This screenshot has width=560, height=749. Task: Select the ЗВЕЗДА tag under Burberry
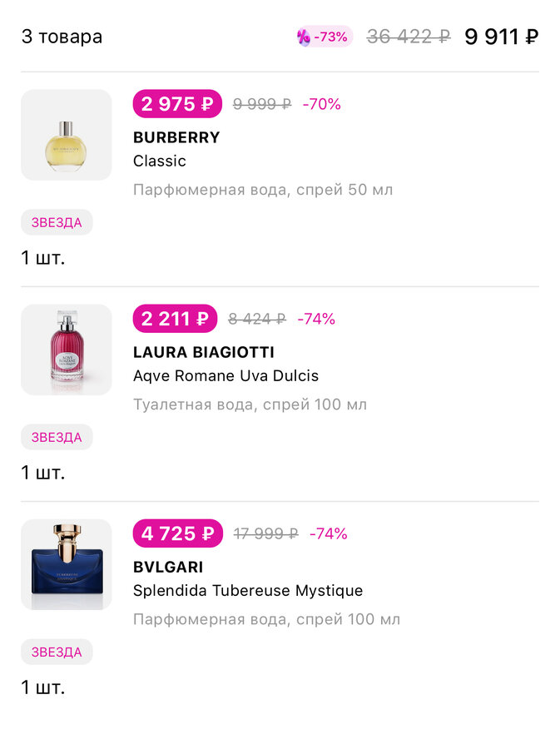click(57, 222)
